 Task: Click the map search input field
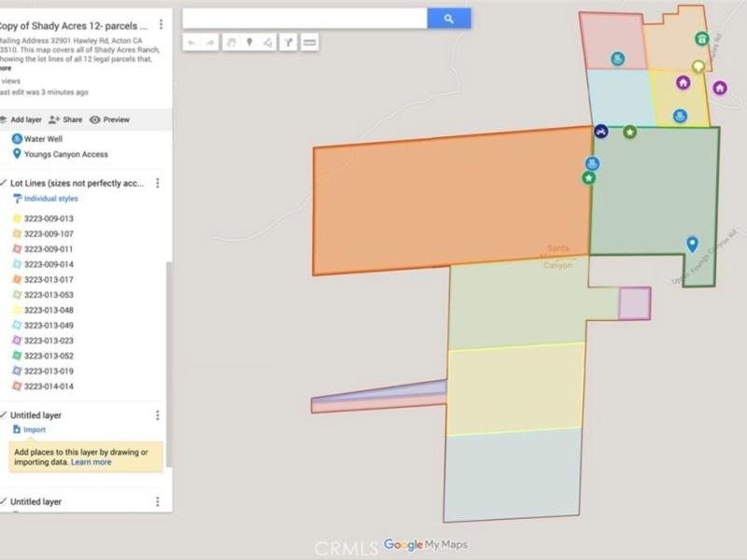tap(305, 19)
